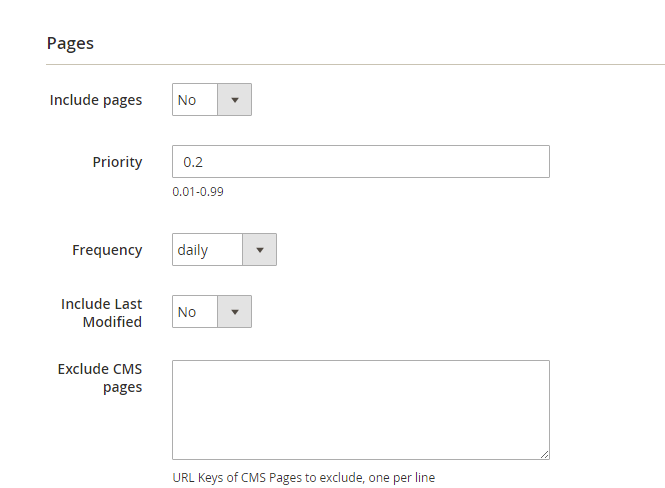The image size is (665, 488).
Task: Click the "Include Last Modified" label
Action: tap(102, 312)
